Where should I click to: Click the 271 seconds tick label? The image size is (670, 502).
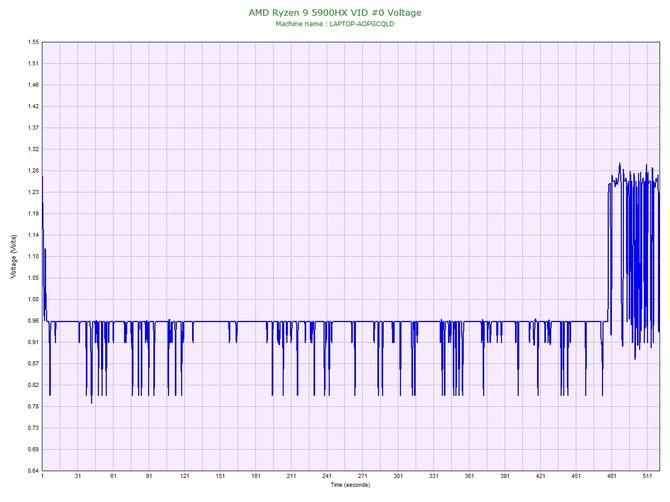coord(362,476)
